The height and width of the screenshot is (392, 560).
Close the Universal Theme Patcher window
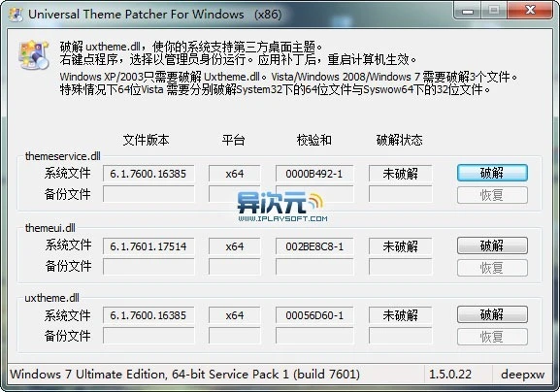(x=530, y=11)
